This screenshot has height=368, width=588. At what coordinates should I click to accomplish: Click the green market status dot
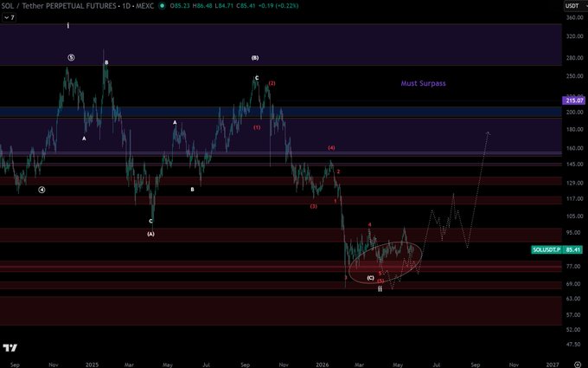pyautogui.click(x=162, y=6)
